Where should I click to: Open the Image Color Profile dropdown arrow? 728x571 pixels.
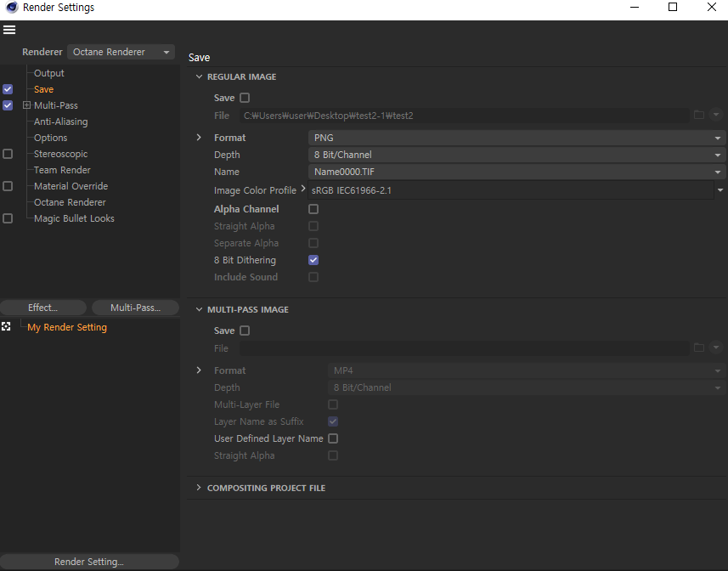(x=720, y=190)
